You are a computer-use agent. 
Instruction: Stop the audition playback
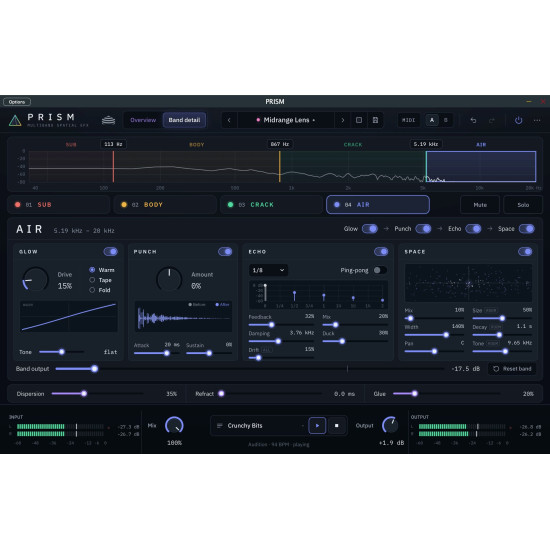click(336, 425)
